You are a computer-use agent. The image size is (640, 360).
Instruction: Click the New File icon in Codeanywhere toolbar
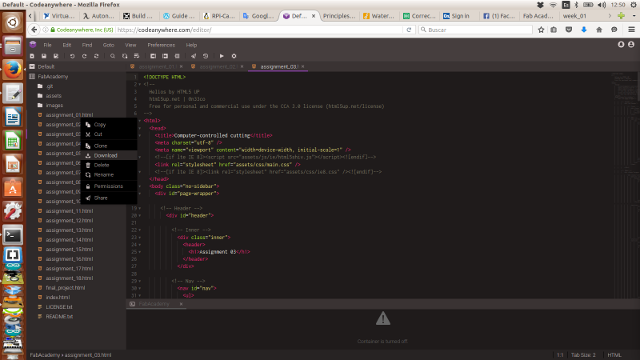[x=32, y=56]
